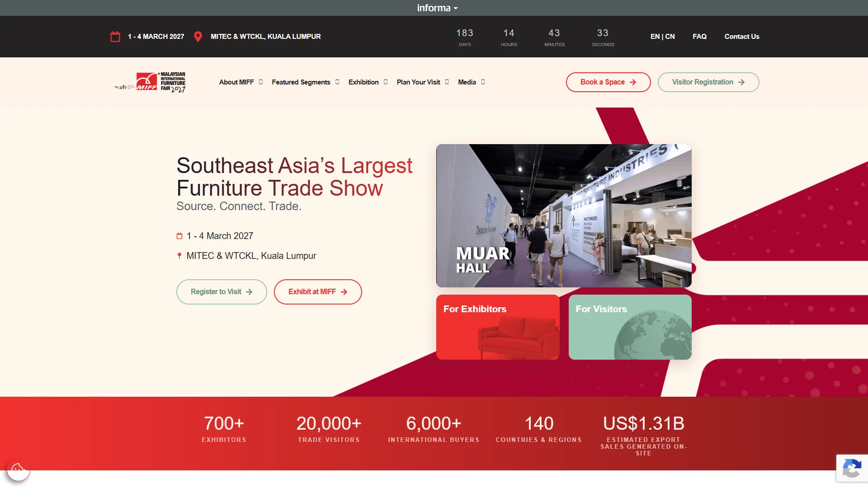
Task: Click the 20,000+ Trade Visitors statistic
Action: click(x=329, y=429)
